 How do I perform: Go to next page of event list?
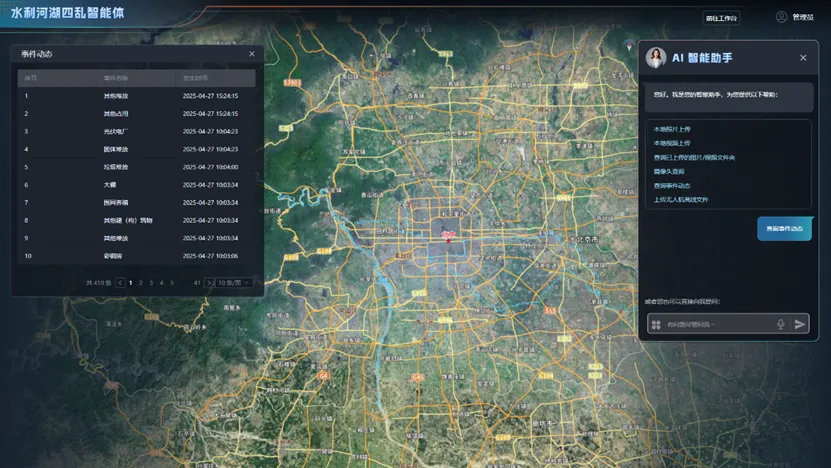[x=209, y=283]
